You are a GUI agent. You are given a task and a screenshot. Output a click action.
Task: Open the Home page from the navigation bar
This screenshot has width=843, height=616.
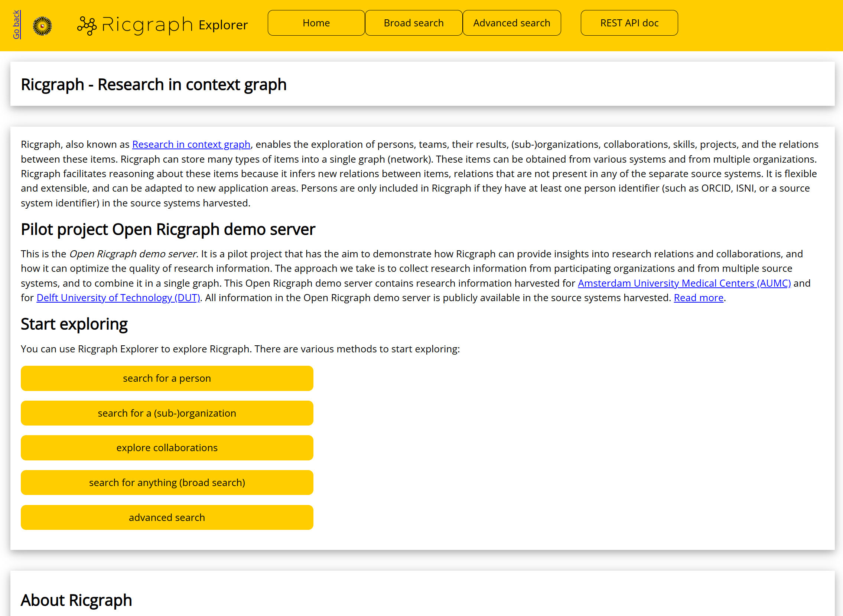tap(316, 23)
